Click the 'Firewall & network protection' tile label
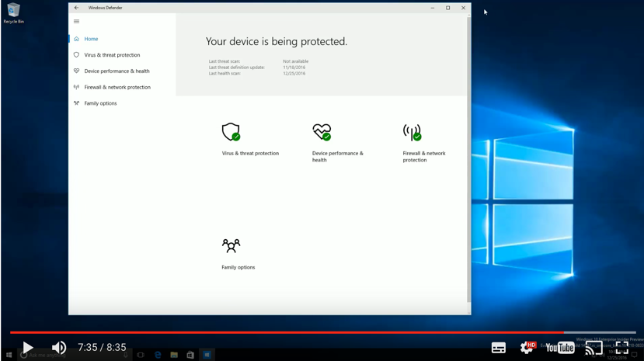The image size is (644, 361). [x=424, y=156]
